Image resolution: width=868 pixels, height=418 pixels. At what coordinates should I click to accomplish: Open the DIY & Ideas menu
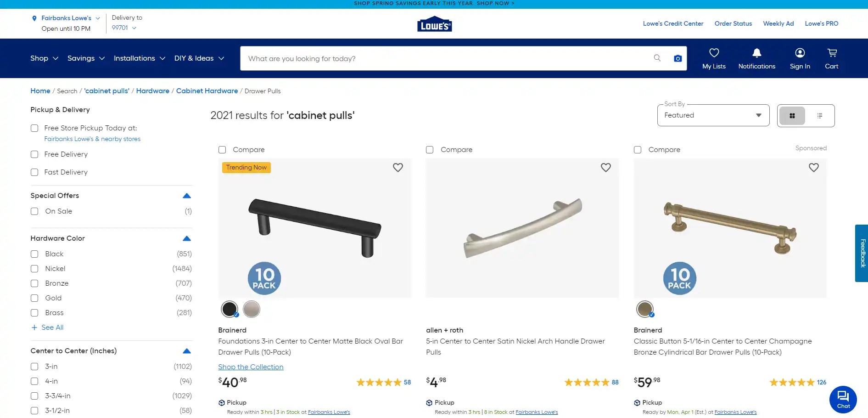pyautogui.click(x=198, y=58)
